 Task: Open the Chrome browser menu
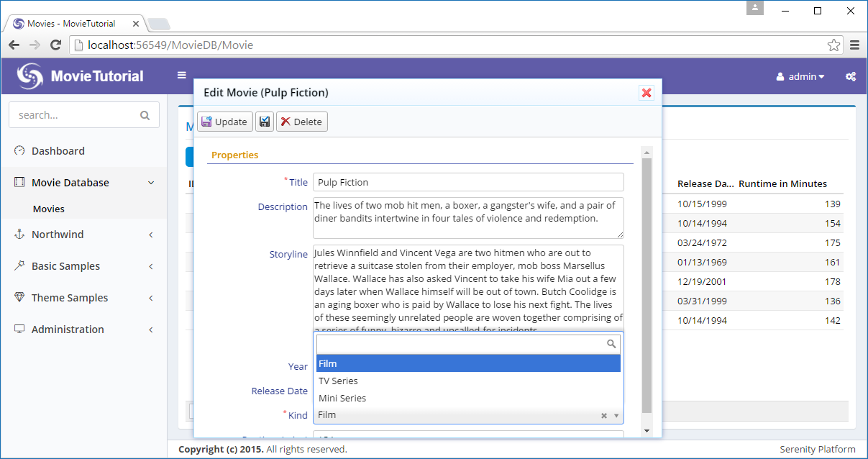[x=855, y=45]
